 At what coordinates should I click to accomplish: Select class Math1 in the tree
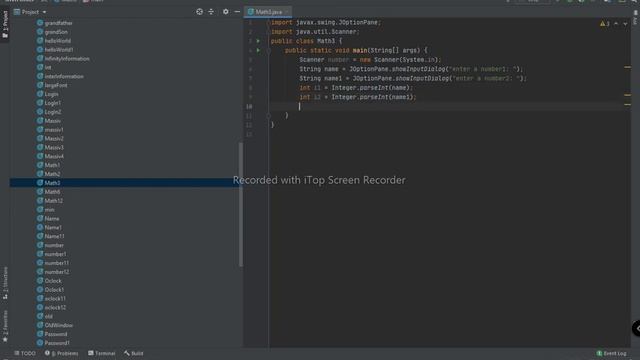(49, 165)
